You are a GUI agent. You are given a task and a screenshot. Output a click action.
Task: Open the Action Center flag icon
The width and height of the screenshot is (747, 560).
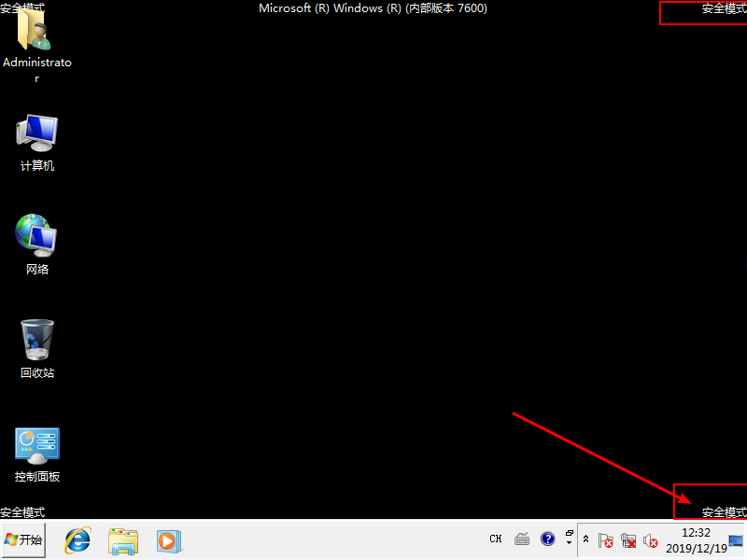[605, 539]
